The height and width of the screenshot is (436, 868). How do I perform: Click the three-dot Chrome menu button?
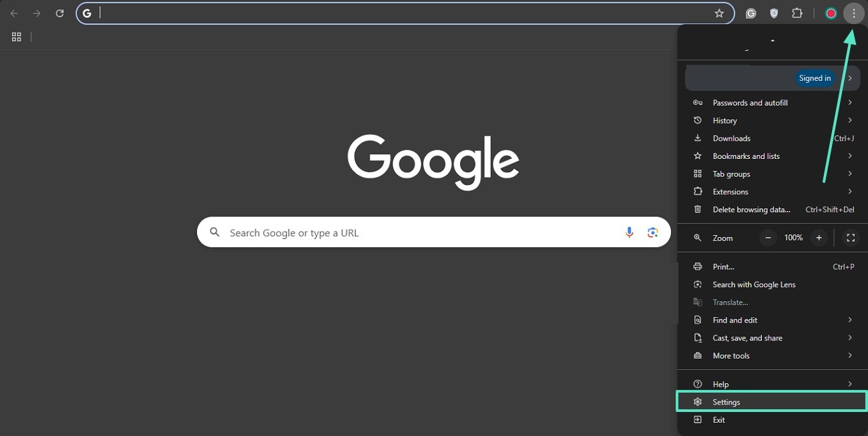pyautogui.click(x=854, y=13)
